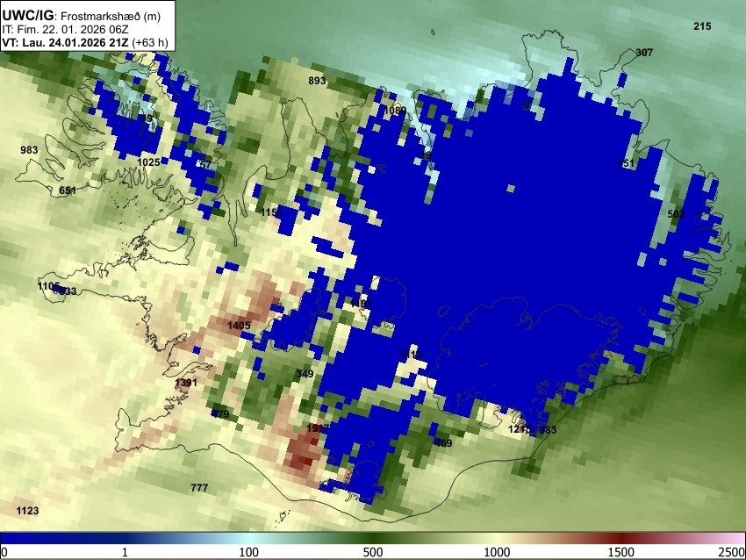The image size is (746, 560).
Task: Click the 983 label off the Westfjords
Action: pyautogui.click(x=29, y=150)
